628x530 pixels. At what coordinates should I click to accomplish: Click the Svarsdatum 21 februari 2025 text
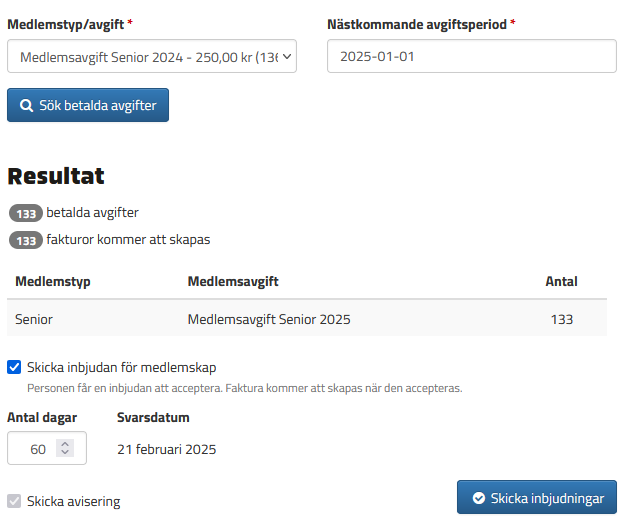coord(166,449)
